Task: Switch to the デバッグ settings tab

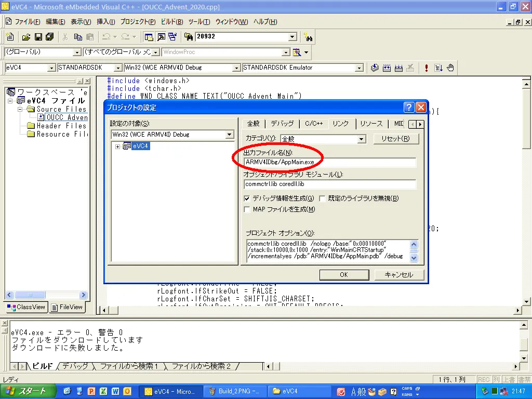Action: pyautogui.click(x=282, y=124)
